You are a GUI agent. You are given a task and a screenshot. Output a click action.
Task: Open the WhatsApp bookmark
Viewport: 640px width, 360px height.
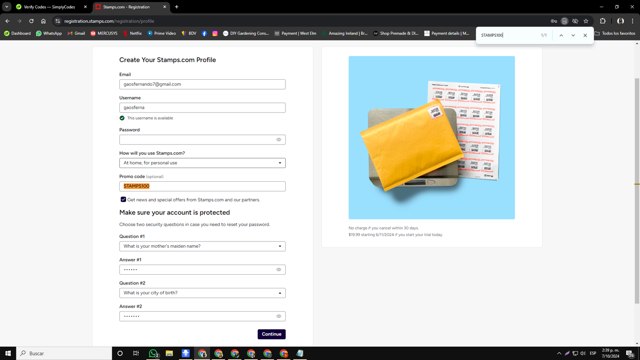coord(49,33)
